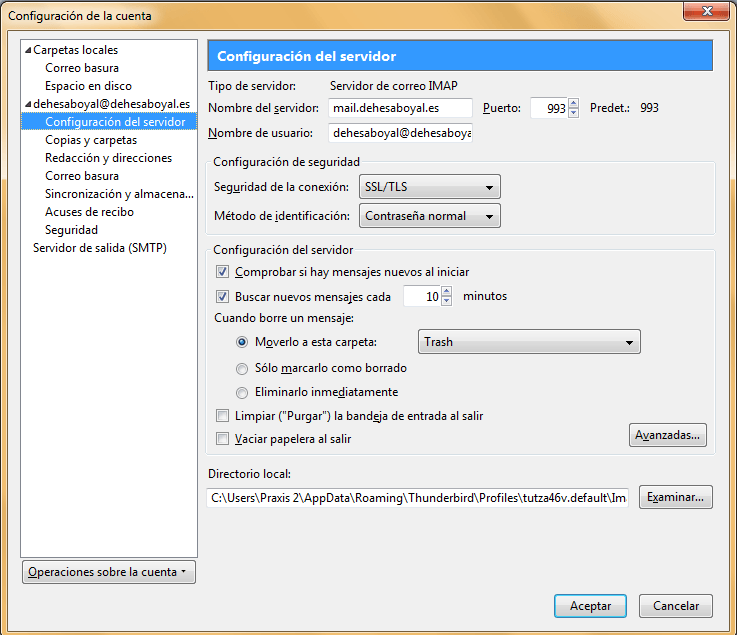This screenshot has width=737, height=635.
Task: Click Cancelar to discard changes
Action: 675,606
